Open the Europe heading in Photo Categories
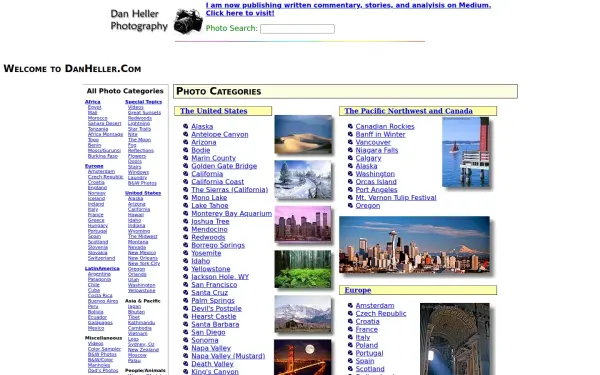600x375 pixels. click(x=358, y=290)
